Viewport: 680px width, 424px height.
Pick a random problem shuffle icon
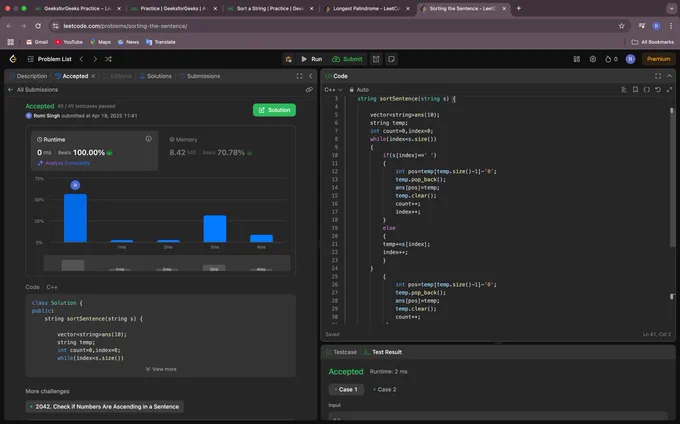coord(108,59)
